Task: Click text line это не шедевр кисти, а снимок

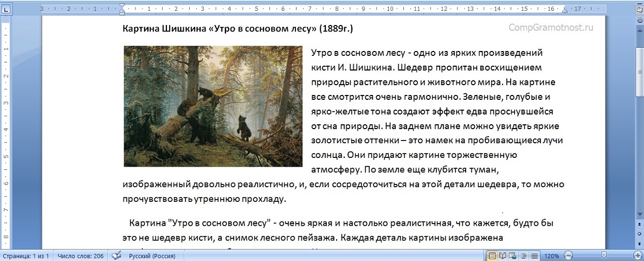Action: click(x=313, y=238)
